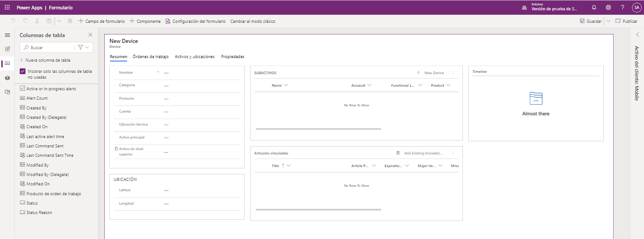
Task: Toggle the hamburger navigation menu
Action: pyautogui.click(x=7, y=35)
